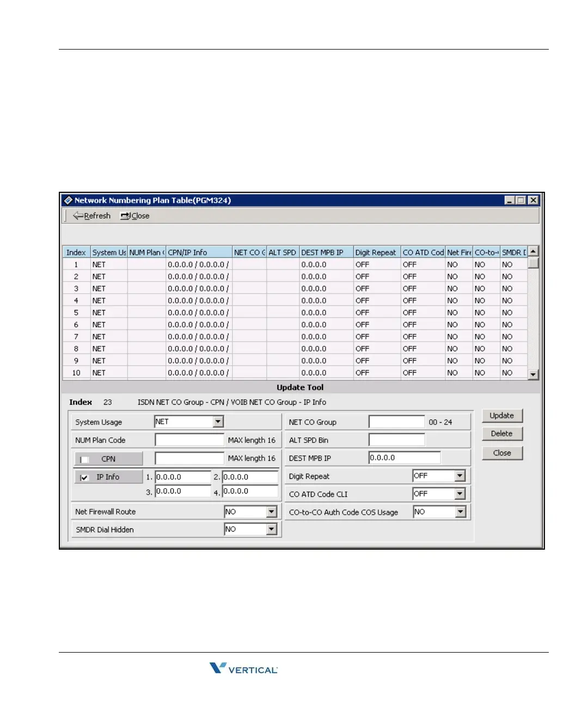This screenshot has height=706, width=588.
Task: Click the NET CO column header
Action: pyautogui.click(x=249, y=252)
